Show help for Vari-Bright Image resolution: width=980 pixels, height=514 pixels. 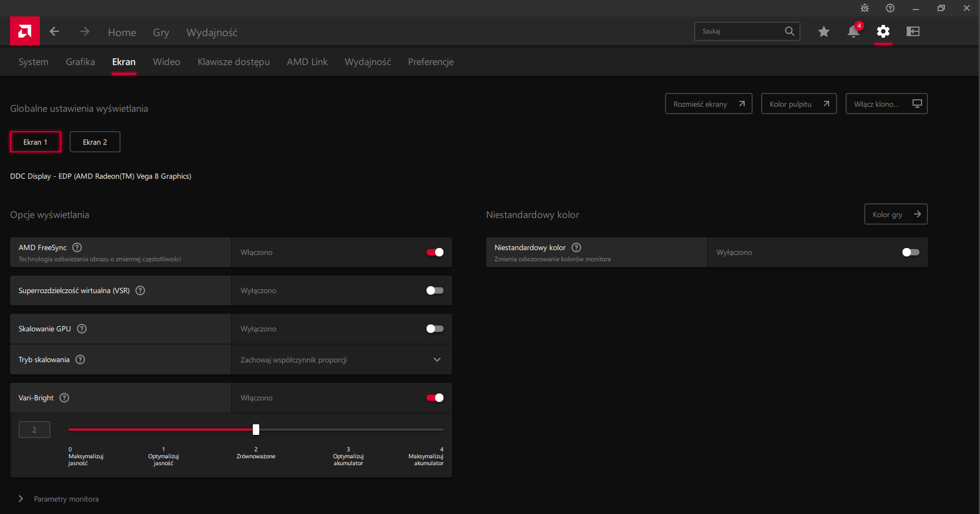tap(64, 398)
